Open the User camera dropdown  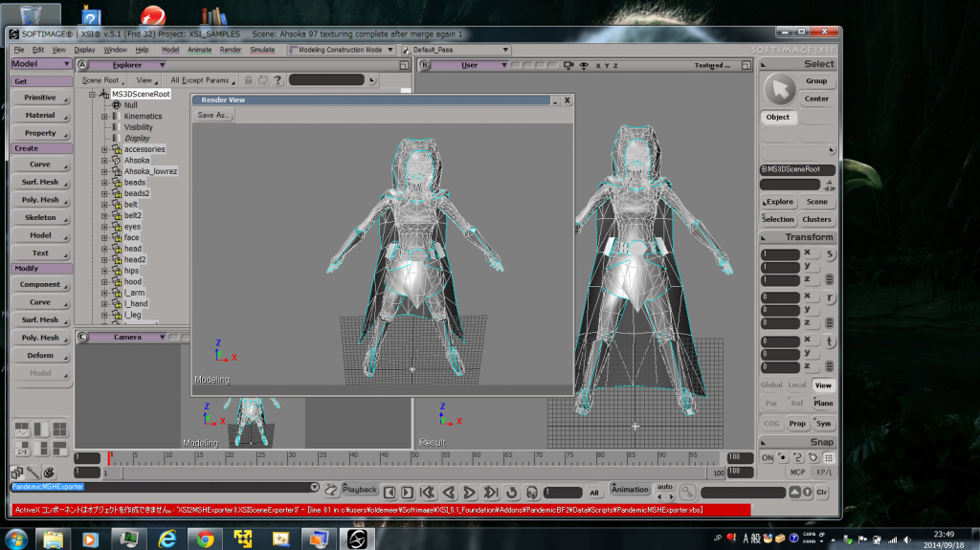(x=471, y=65)
